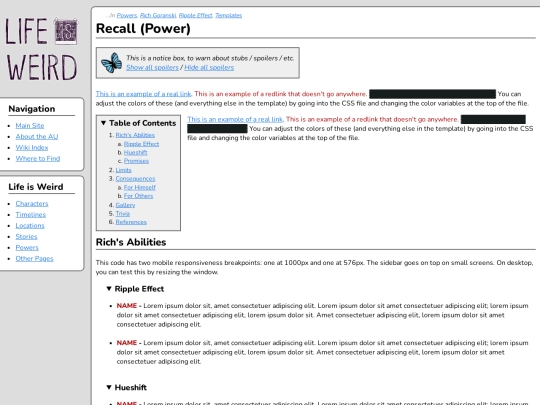Jump to References in contents

131,222
